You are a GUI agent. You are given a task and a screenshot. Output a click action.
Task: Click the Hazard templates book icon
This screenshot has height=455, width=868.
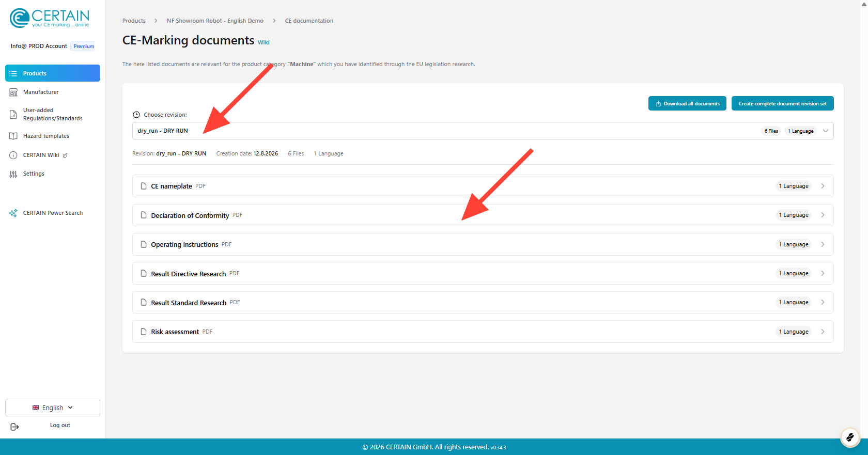pyautogui.click(x=13, y=136)
